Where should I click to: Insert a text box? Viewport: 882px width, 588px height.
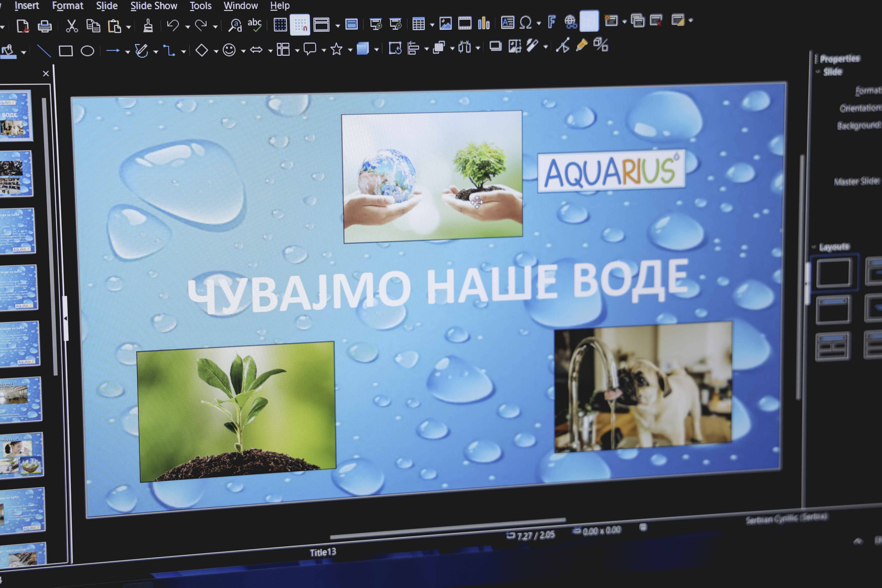click(507, 23)
